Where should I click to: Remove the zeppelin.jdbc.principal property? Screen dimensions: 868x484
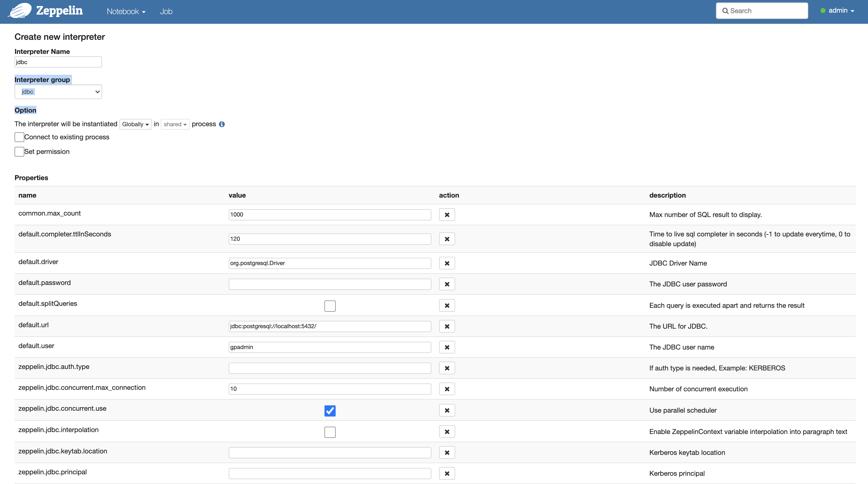[x=447, y=473]
